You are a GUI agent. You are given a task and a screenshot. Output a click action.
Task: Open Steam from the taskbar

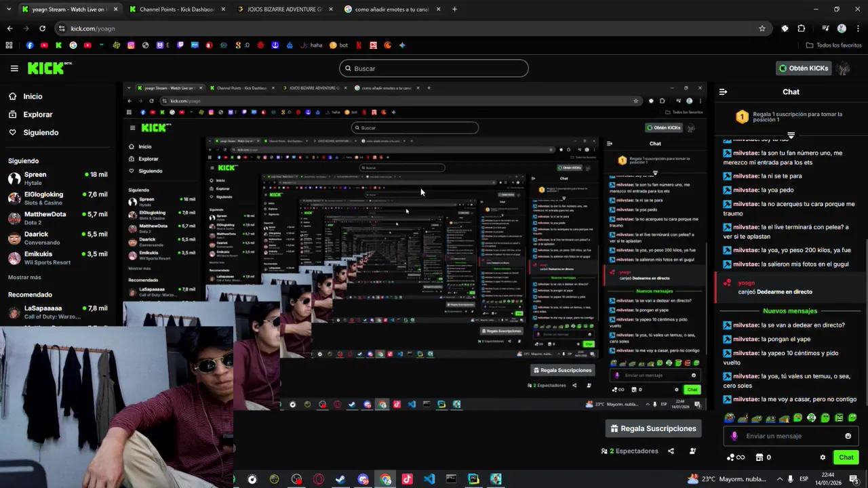(340, 479)
